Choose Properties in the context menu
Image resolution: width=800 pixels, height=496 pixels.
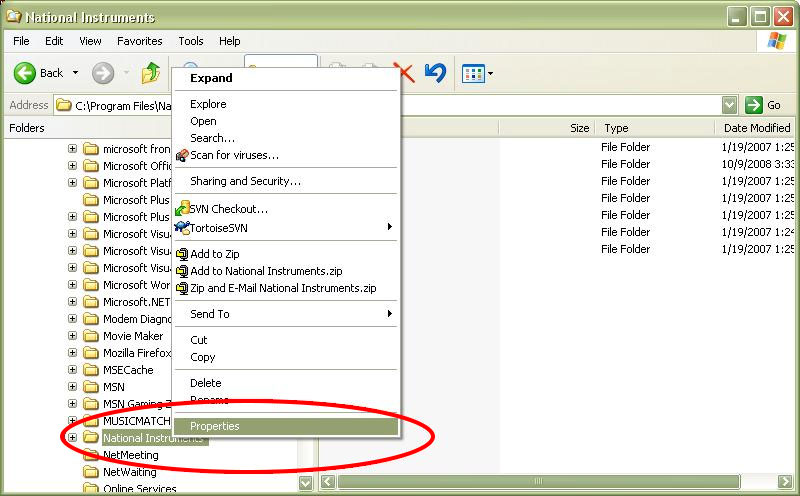[x=286, y=427]
